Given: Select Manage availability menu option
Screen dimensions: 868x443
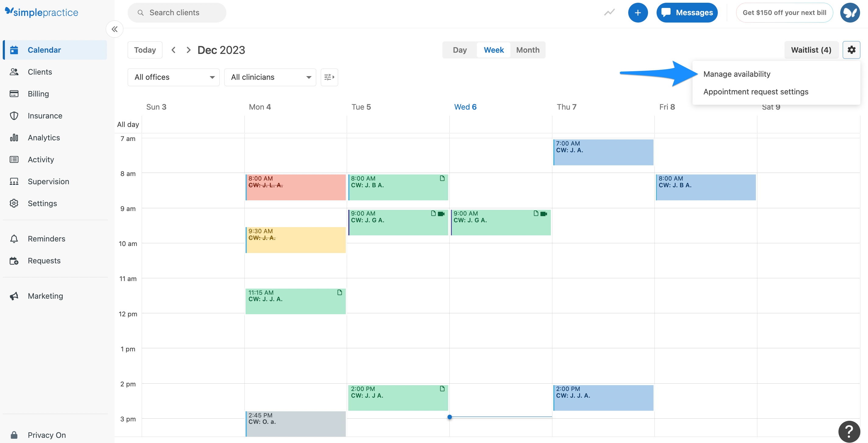Looking at the screenshot, I should point(737,74).
